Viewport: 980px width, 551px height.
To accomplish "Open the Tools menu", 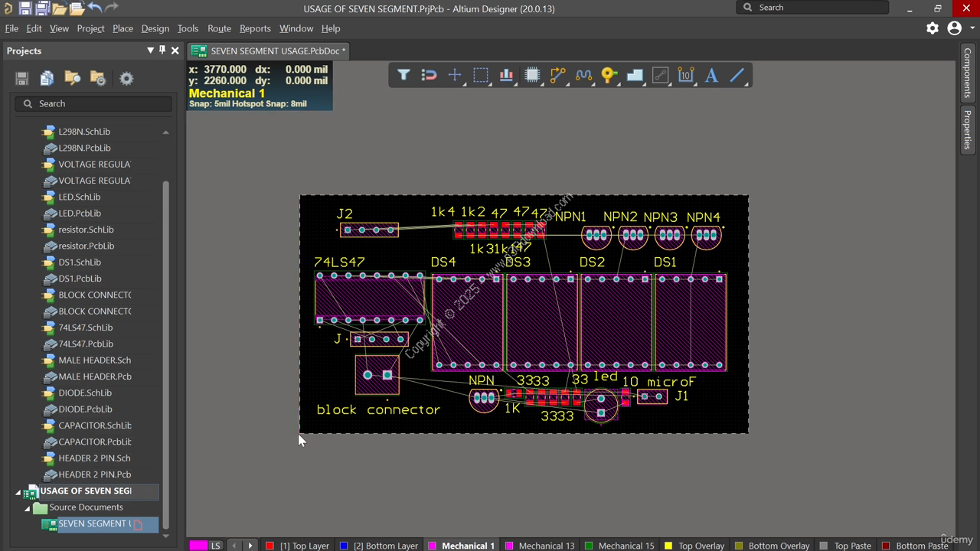I will (188, 28).
